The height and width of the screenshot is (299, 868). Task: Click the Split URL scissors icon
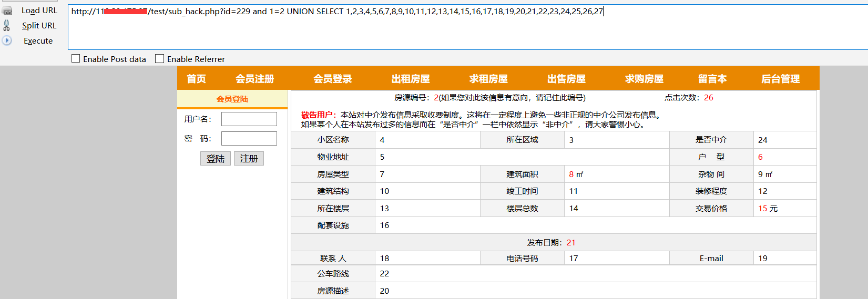point(7,25)
